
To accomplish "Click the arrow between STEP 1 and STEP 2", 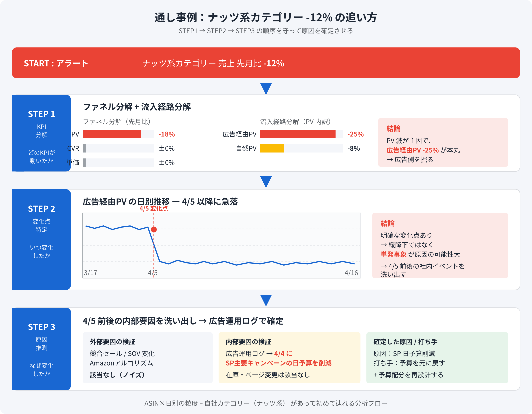I will tap(265, 182).
